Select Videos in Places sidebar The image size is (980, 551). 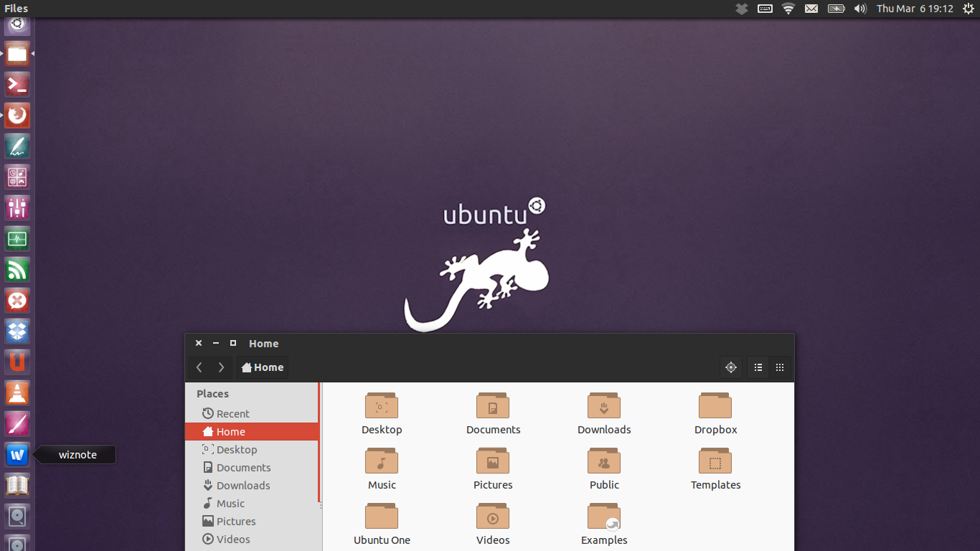tap(252, 539)
